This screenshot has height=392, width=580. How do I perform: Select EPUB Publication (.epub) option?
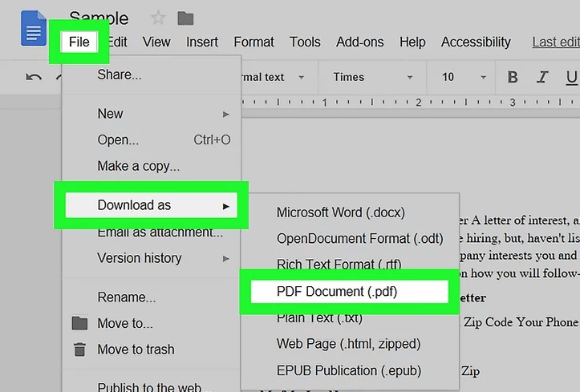[349, 370]
